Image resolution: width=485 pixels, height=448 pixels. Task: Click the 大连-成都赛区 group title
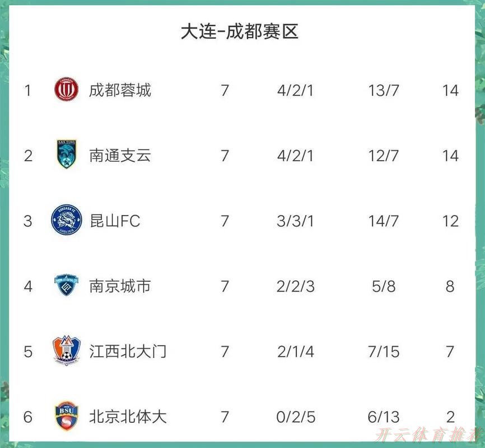pos(240,31)
